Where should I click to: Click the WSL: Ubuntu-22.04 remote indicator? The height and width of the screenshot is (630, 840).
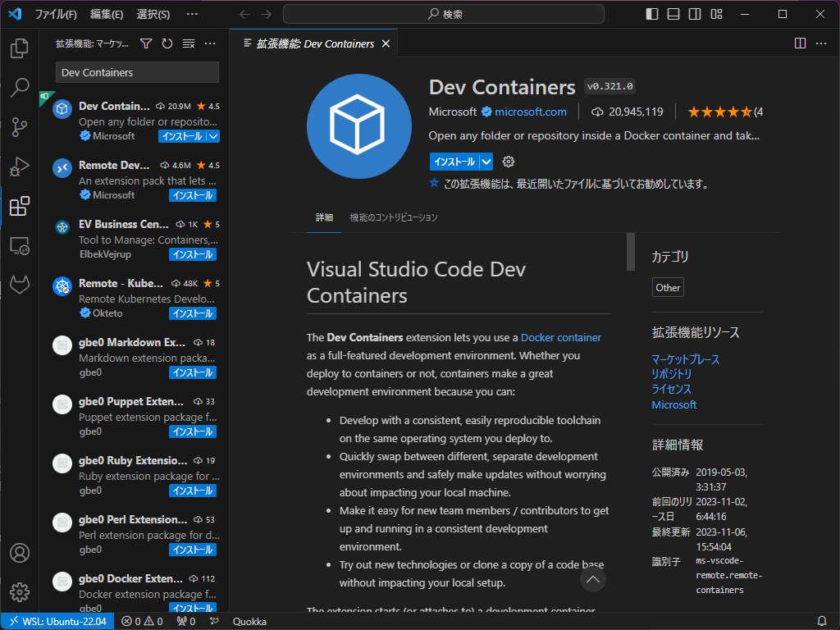(57, 622)
